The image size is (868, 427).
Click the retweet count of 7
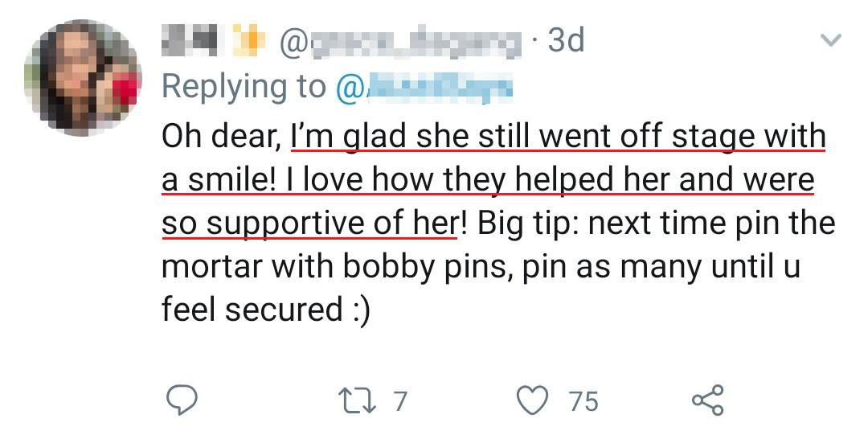click(x=400, y=400)
